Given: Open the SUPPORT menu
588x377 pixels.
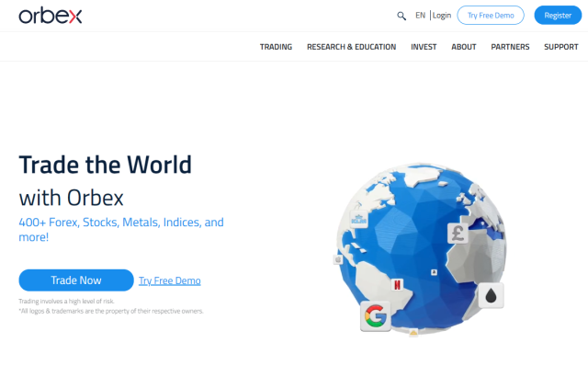Looking at the screenshot, I should pos(561,47).
